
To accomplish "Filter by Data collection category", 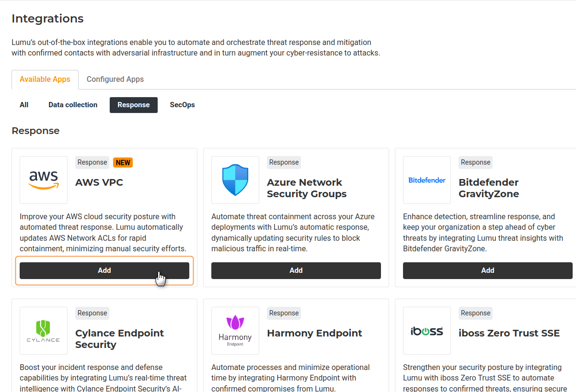I will click(73, 105).
